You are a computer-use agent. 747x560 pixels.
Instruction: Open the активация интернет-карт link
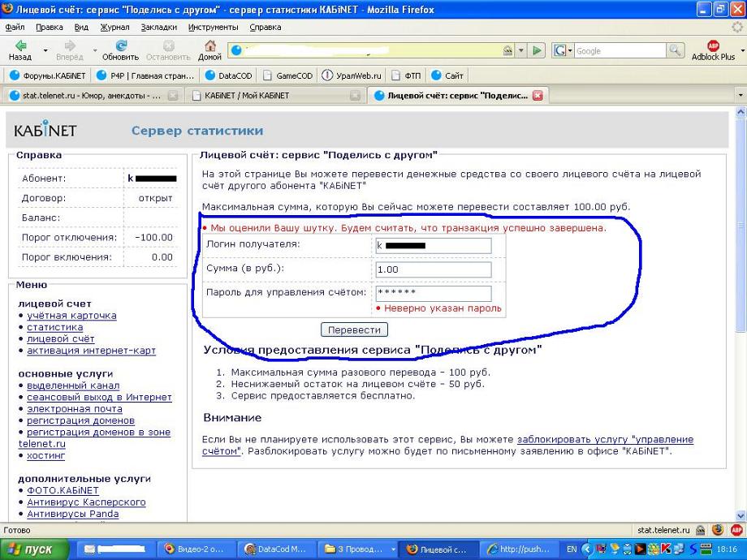click(92, 351)
